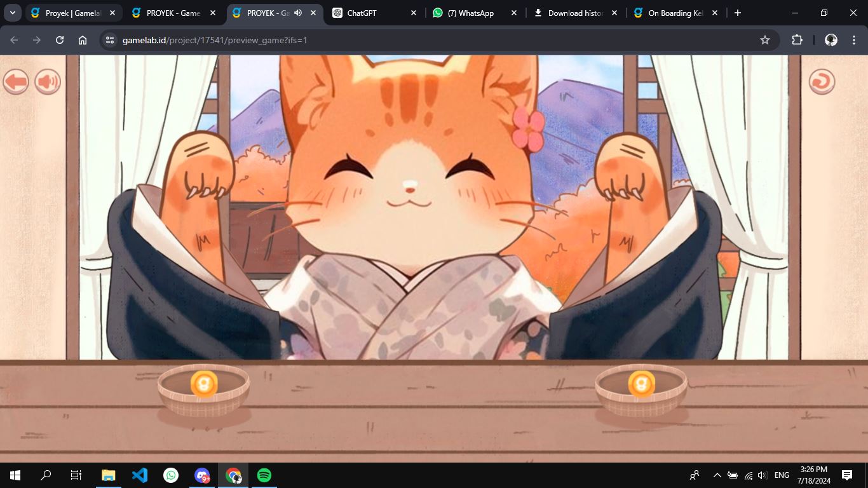Open the tab search dropdown arrow
Image resolution: width=868 pixels, height=488 pixels.
[12, 13]
